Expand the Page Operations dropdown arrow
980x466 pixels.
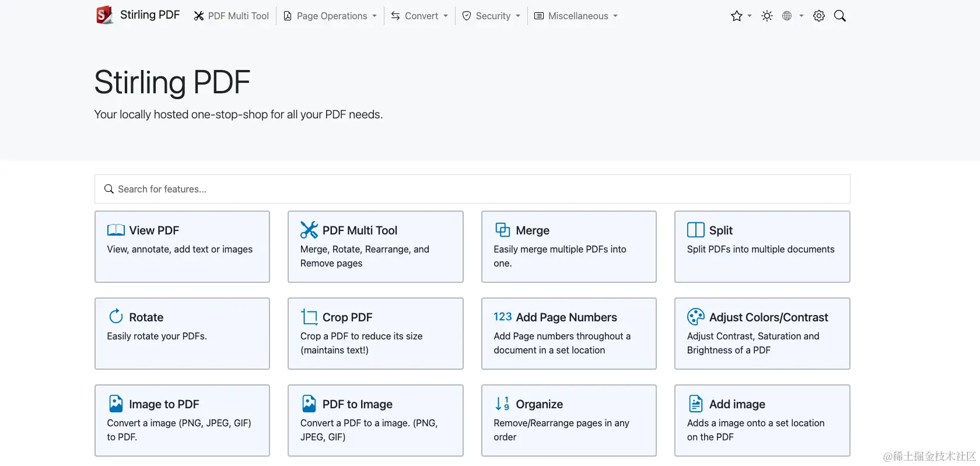pos(374,16)
